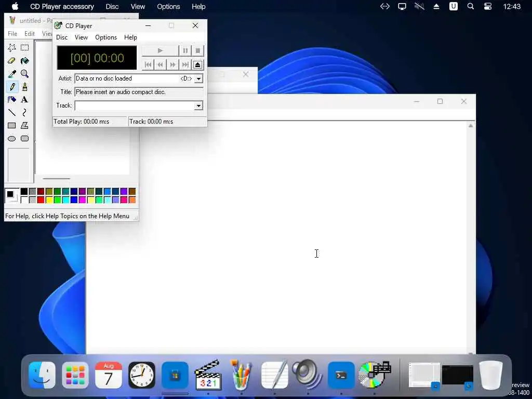
Task: Pause the CD Player
Action: click(x=185, y=50)
